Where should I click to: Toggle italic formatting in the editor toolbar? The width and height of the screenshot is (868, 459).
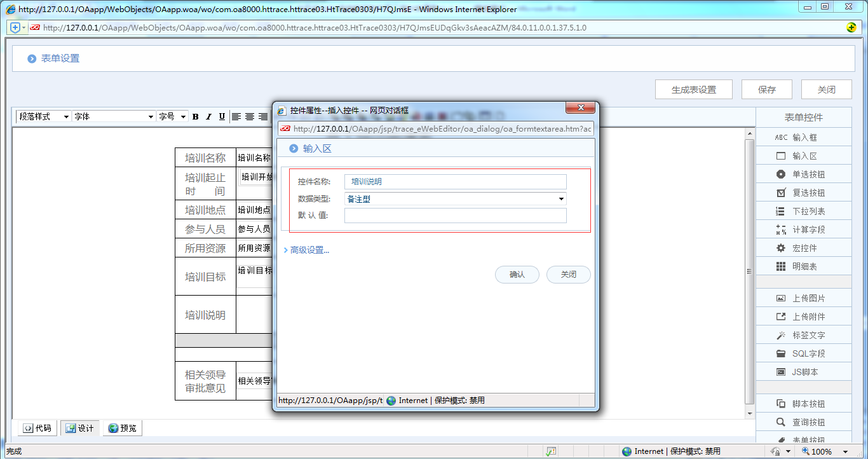(208, 116)
